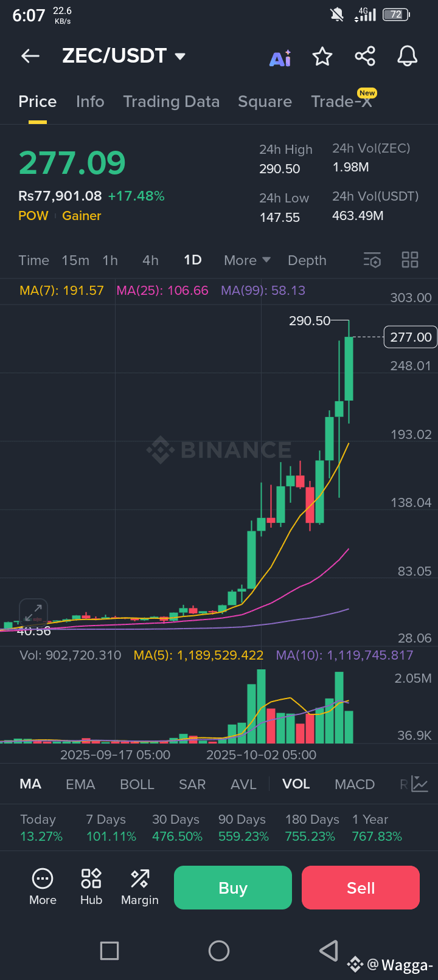This screenshot has width=438, height=980.
Task: Add ZEC/USDT to favorites via star icon
Action: (x=322, y=56)
